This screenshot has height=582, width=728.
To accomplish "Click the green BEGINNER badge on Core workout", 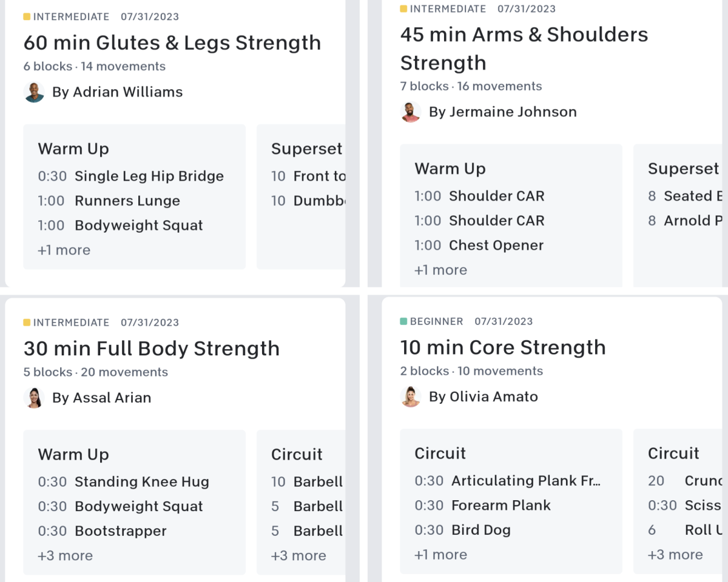I will pos(438,321).
